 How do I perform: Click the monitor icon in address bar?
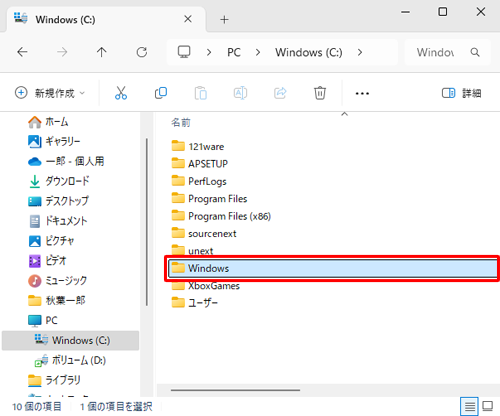[x=184, y=52]
